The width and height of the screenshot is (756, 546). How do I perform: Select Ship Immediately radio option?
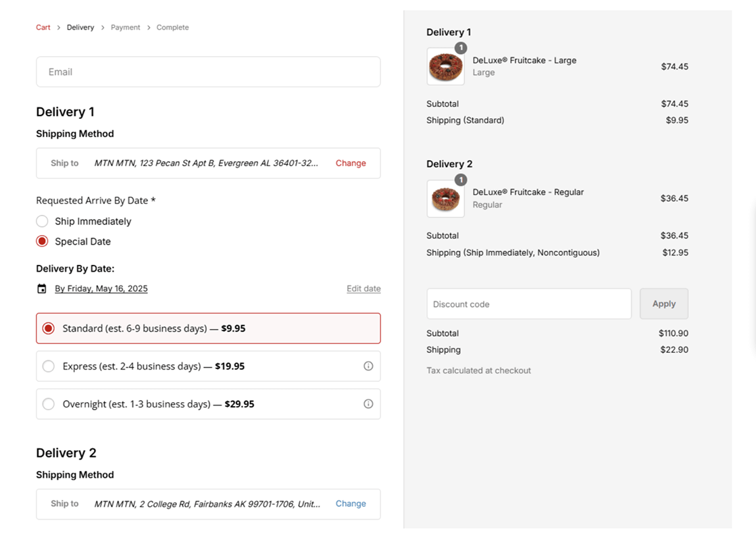click(x=42, y=222)
